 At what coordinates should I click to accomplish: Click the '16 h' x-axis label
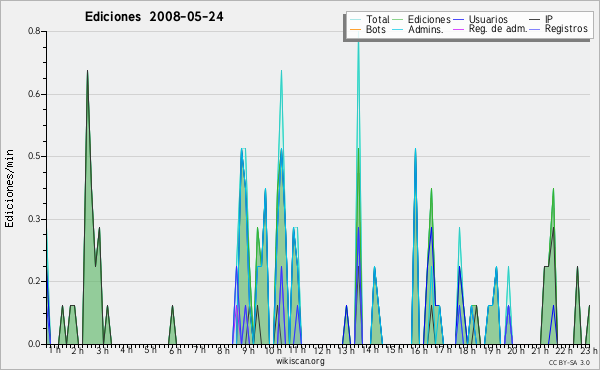click(x=419, y=350)
